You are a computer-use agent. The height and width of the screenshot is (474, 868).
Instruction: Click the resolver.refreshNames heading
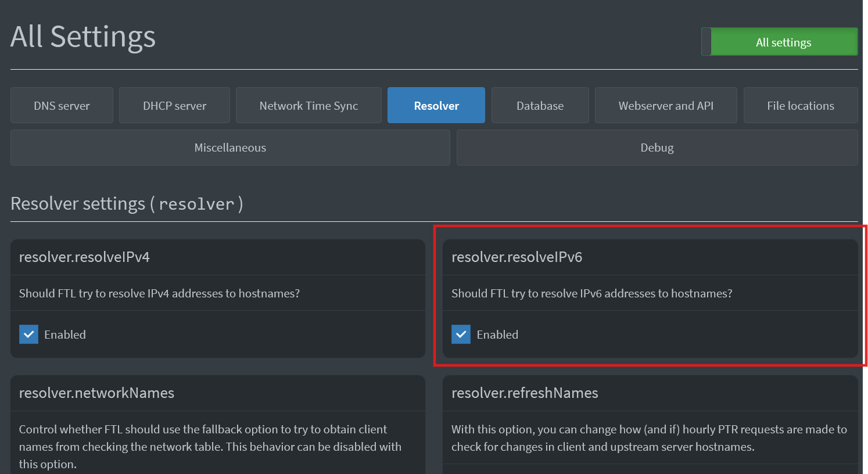click(x=525, y=393)
